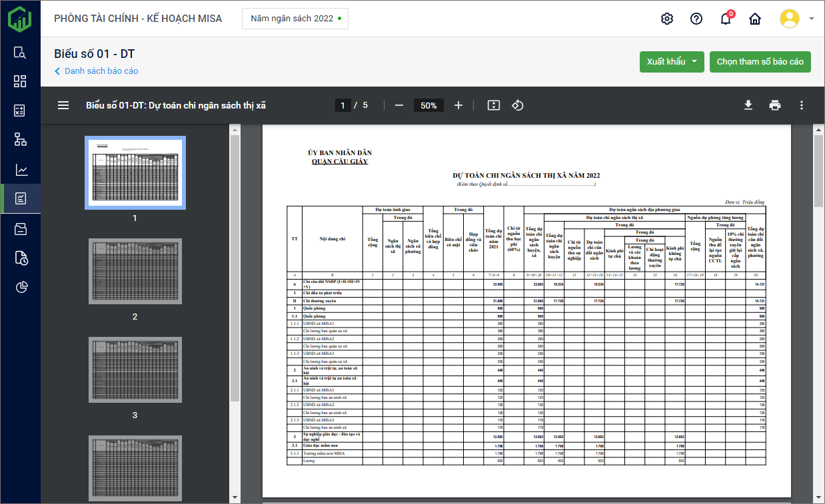Click fit to page icon

click(x=493, y=105)
